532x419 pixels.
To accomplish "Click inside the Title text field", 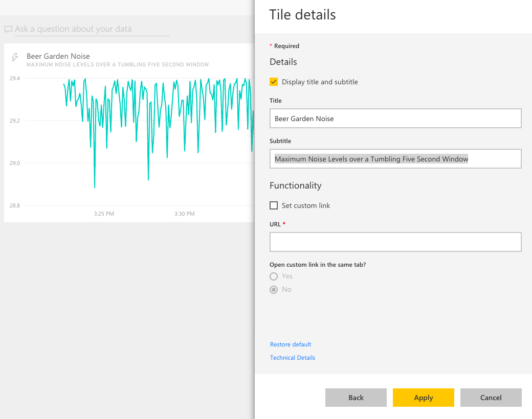I will point(395,118).
